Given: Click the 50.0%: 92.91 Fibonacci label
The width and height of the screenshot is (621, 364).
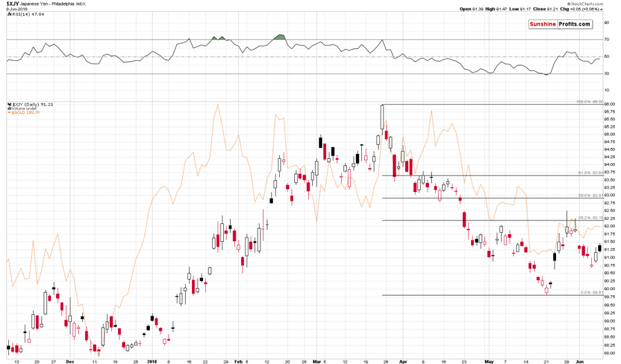Looking at the screenshot, I should pos(591,195).
